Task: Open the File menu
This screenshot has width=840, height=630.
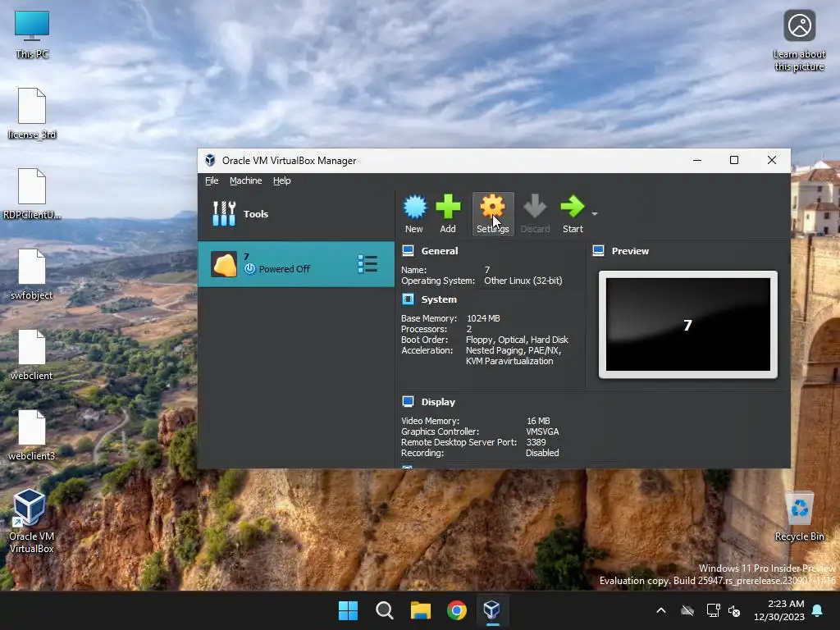Action: click(212, 180)
